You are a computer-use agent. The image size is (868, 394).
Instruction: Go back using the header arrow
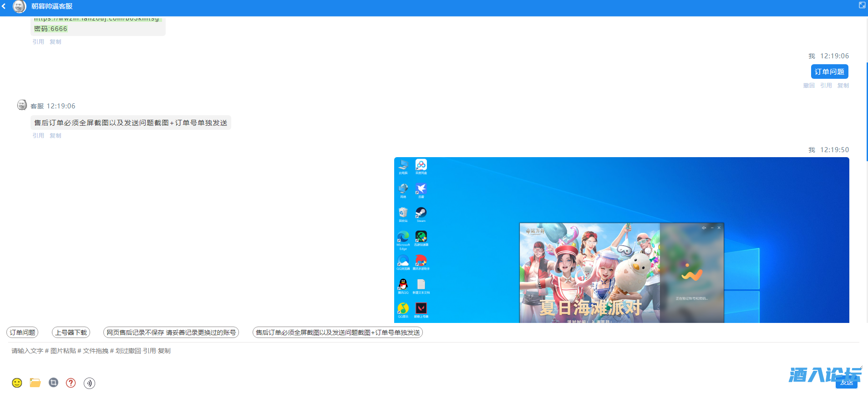click(4, 6)
